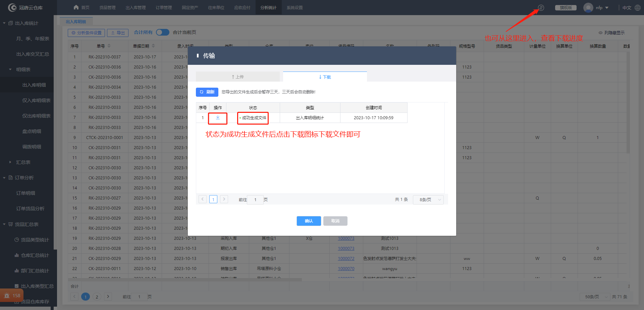The height and width of the screenshot is (310, 644).
Task: Switch to the 下载 tab
Action: click(325, 77)
